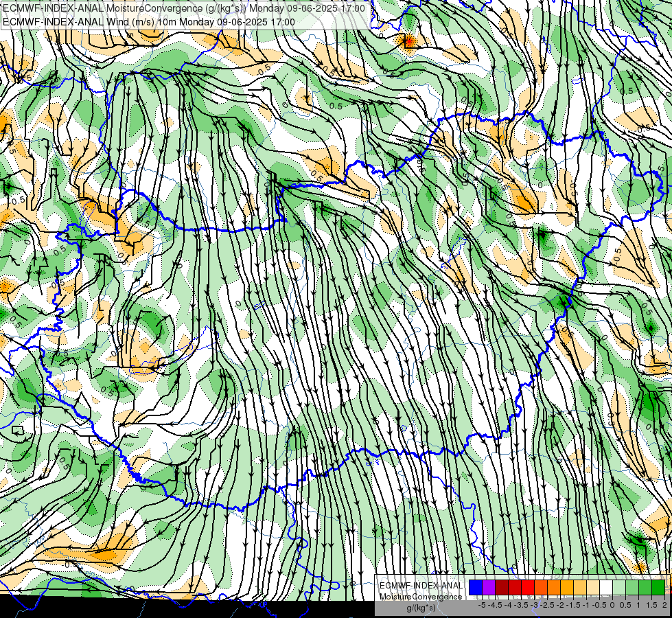Click the g/(kg*s) unit label in the legend

(x=421, y=608)
